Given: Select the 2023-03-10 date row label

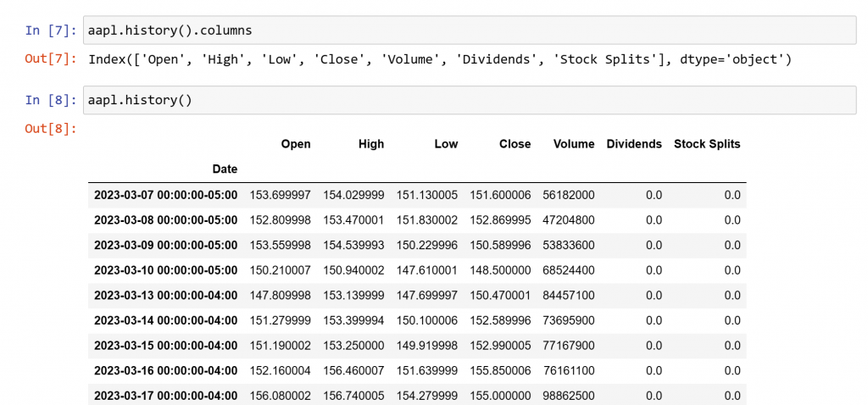Looking at the screenshot, I should pos(165,270).
